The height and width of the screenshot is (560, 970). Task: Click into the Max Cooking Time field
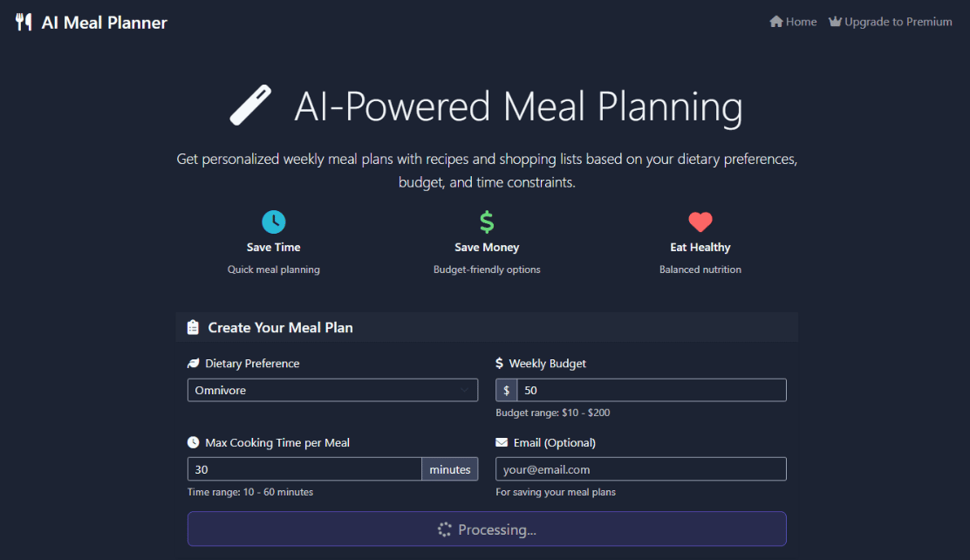(304, 469)
